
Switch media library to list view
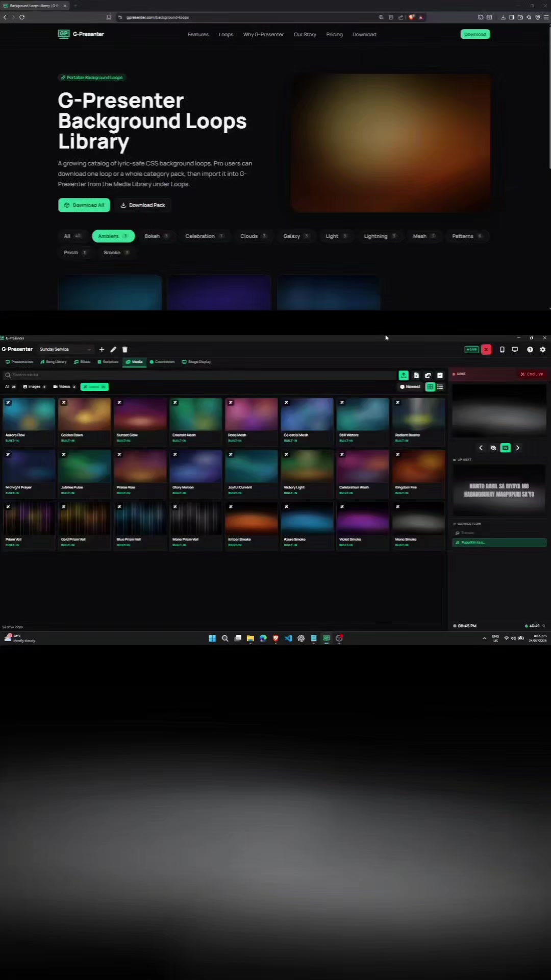point(440,387)
